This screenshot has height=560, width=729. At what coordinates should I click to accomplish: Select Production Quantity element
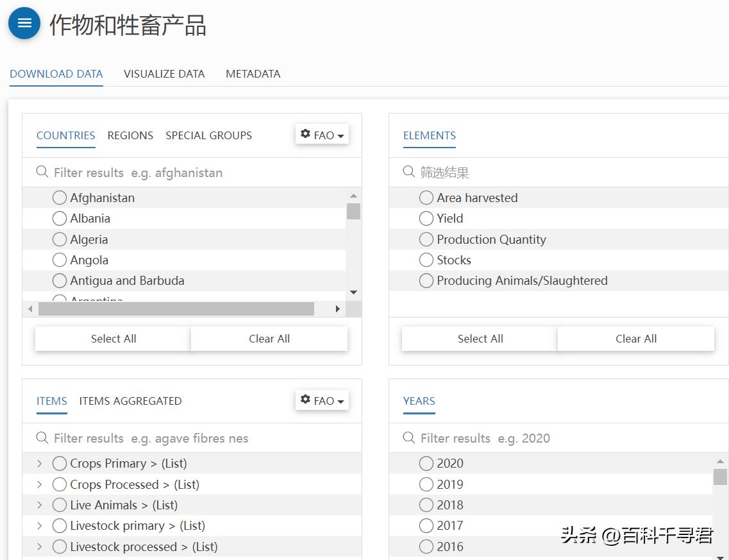coord(426,239)
